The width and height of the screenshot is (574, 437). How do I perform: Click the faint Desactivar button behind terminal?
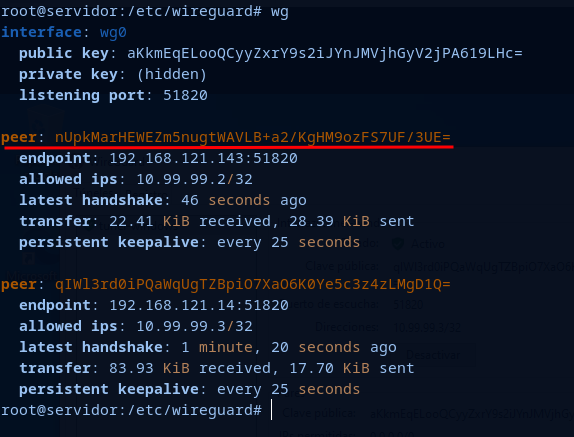(433, 355)
